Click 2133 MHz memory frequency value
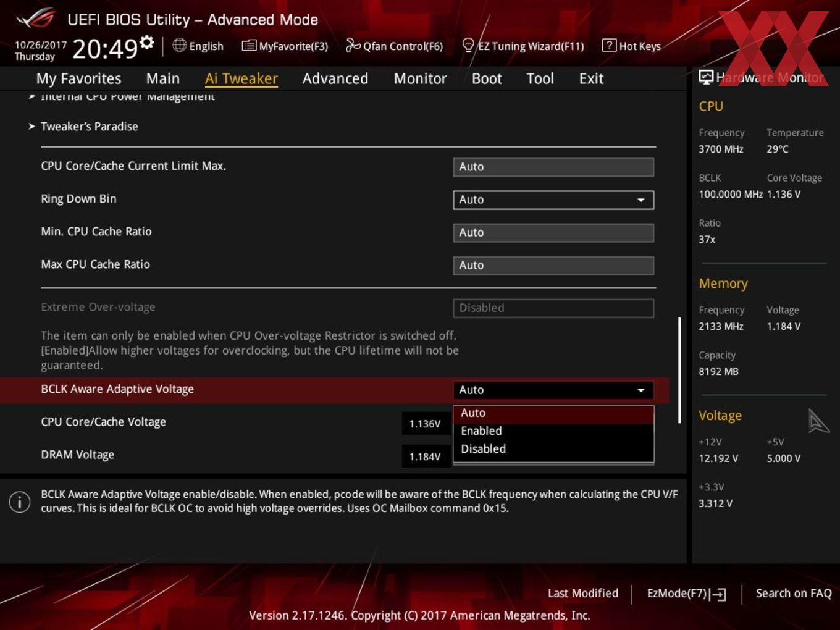Image resolution: width=840 pixels, height=630 pixels. (721, 326)
